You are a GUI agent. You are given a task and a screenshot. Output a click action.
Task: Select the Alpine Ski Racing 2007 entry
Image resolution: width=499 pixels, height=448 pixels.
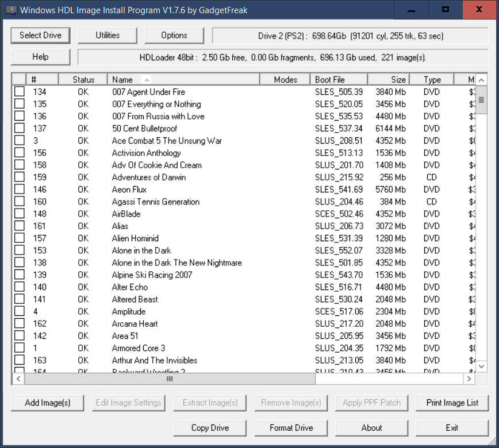click(x=244, y=275)
